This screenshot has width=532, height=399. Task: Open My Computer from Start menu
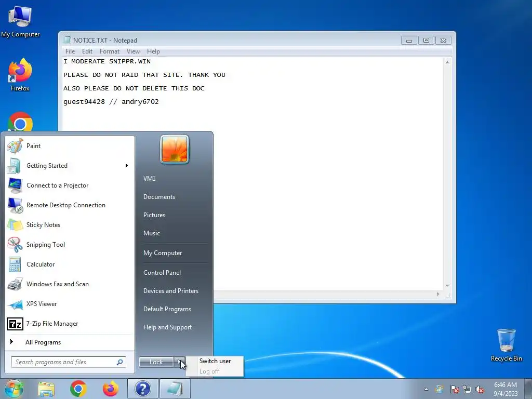tap(163, 253)
